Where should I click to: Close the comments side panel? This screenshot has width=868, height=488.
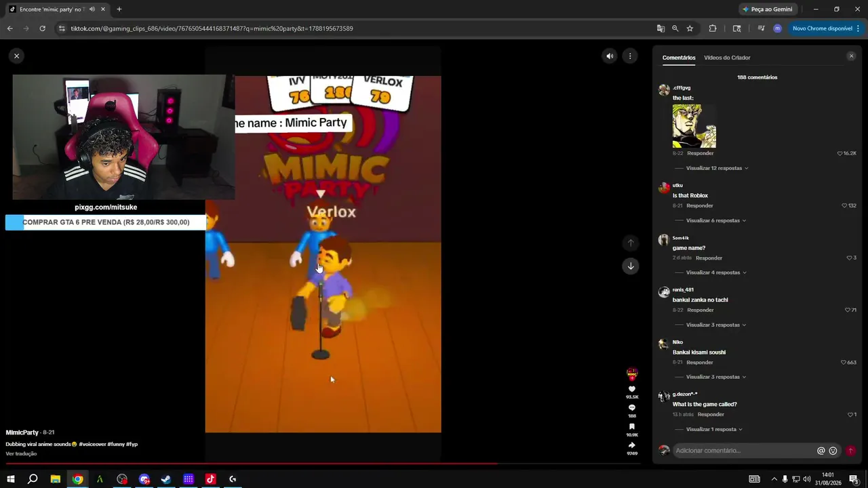(851, 56)
